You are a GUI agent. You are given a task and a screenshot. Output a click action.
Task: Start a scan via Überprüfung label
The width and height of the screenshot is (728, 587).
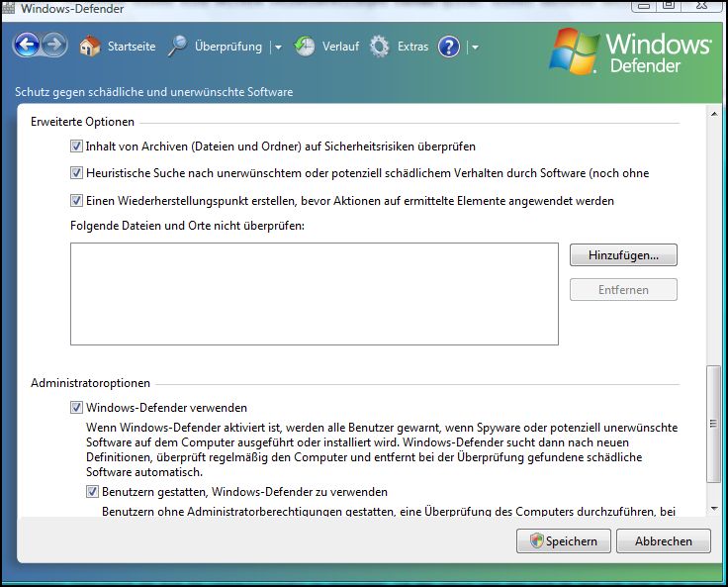(227, 47)
